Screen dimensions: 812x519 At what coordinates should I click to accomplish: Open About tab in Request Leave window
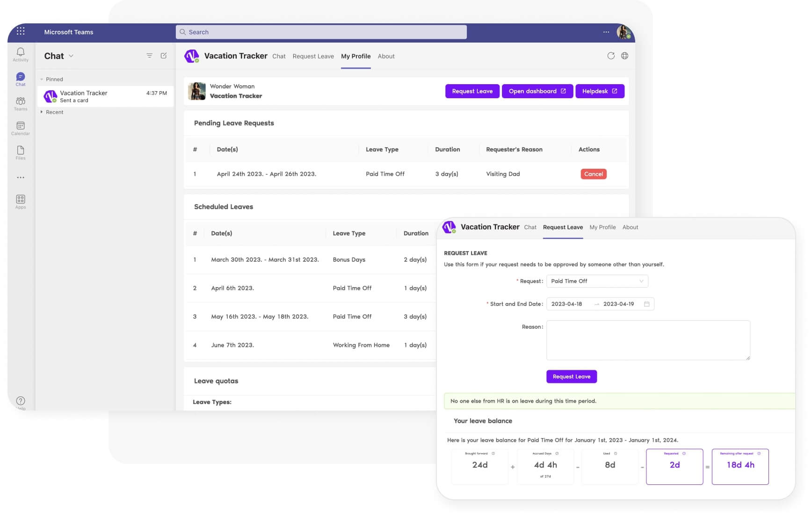pyautogui.click(x=631, y=227)
